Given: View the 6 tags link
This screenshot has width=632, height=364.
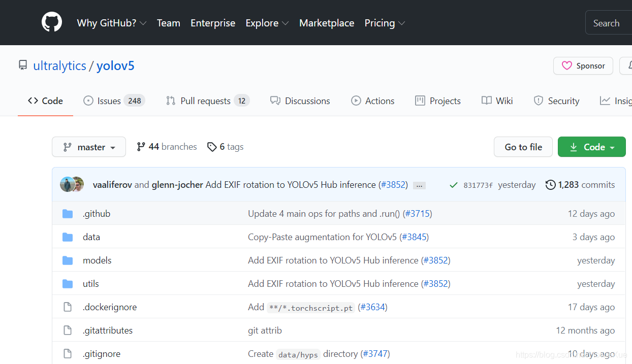Looking at the screenshot, I should (x=226, y=147).
